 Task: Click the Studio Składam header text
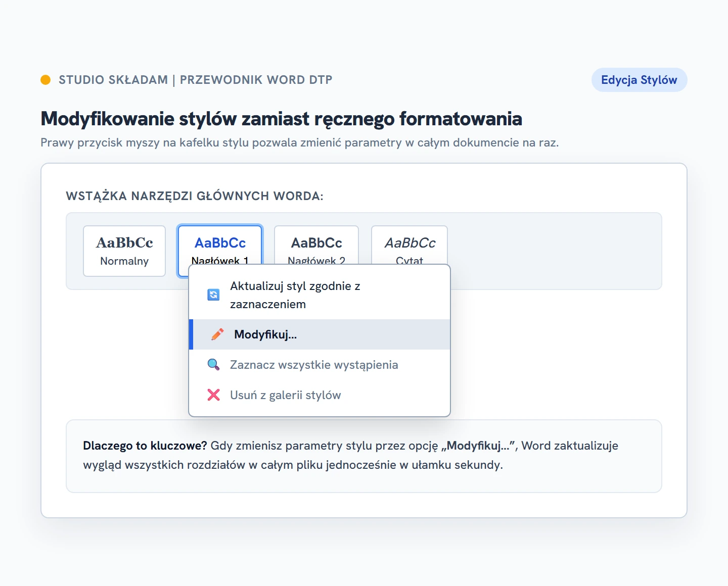(x=196, y=80)
